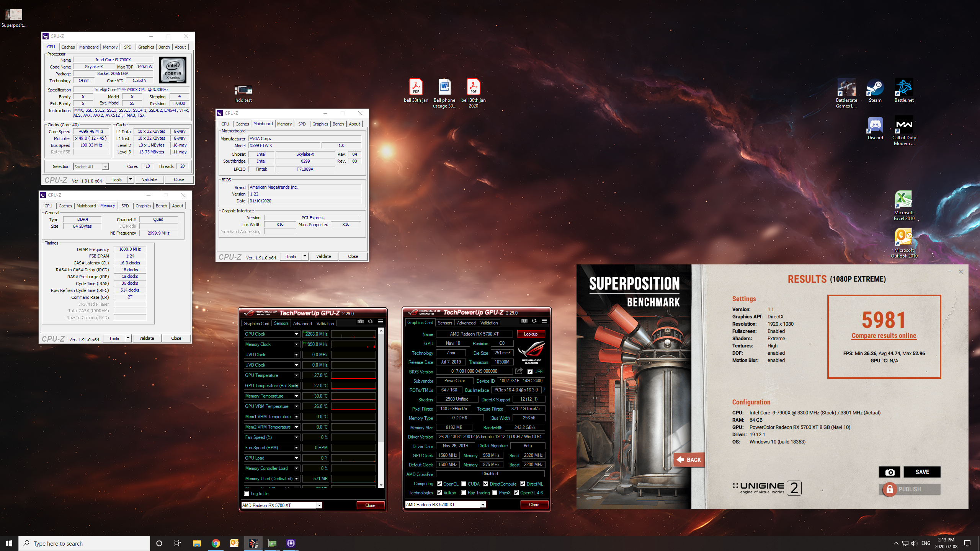The width and height of the screenshot is (980, 551).
Task: Click the SAVE button in Superposition results
Action: click(x=922, y=472)
